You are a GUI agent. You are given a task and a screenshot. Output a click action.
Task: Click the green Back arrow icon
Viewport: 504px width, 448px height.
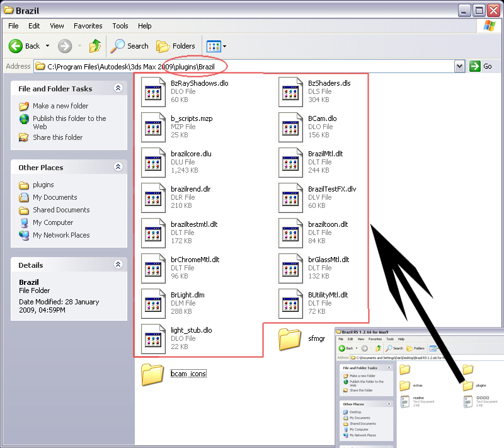click(x=15, y=46)
